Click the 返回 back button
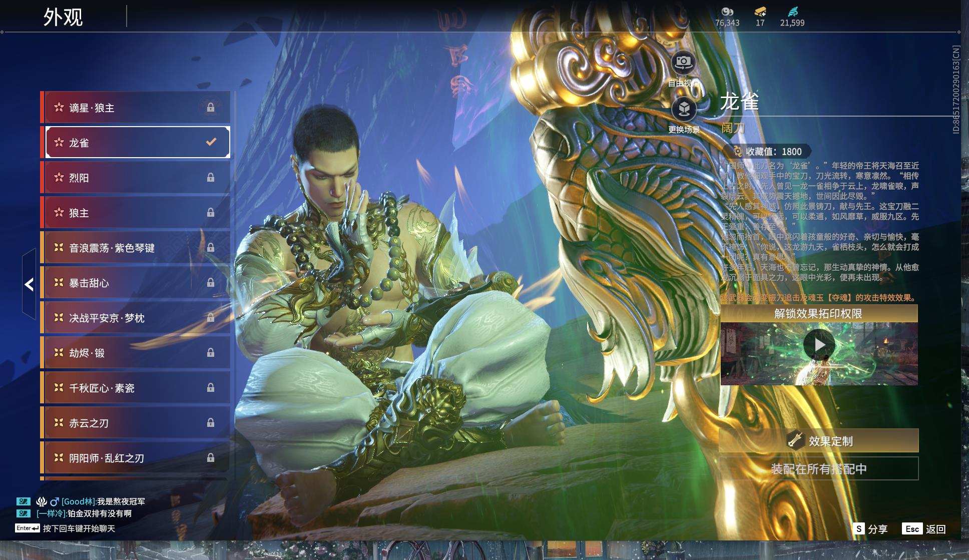Screen dimensions: 969x560 click(x=924, y=529)
